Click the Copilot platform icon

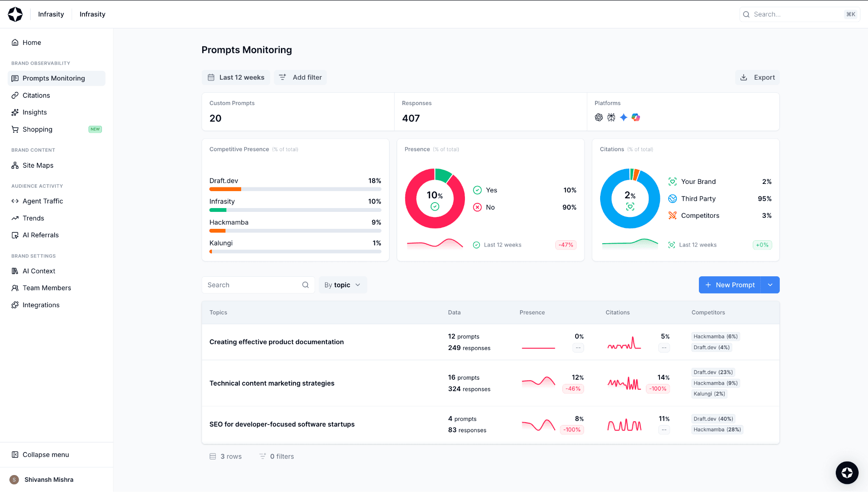point(636,117)
